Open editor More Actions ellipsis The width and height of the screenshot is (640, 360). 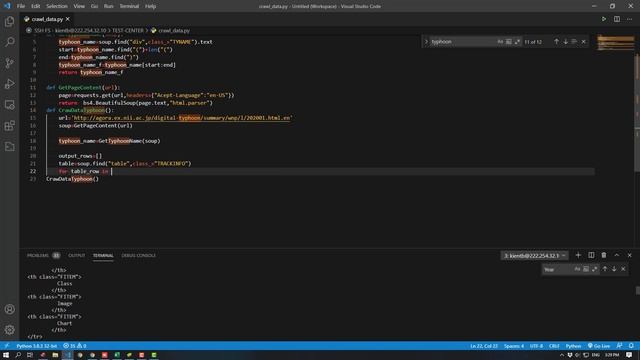point(629,19)
